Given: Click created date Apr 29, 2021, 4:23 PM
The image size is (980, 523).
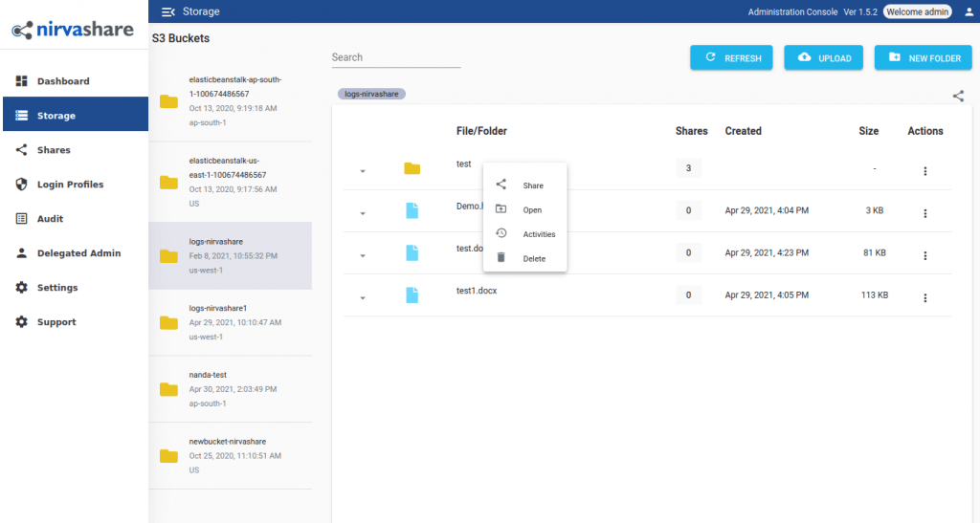Looking at the screenshot, I should tap(767, 252).
